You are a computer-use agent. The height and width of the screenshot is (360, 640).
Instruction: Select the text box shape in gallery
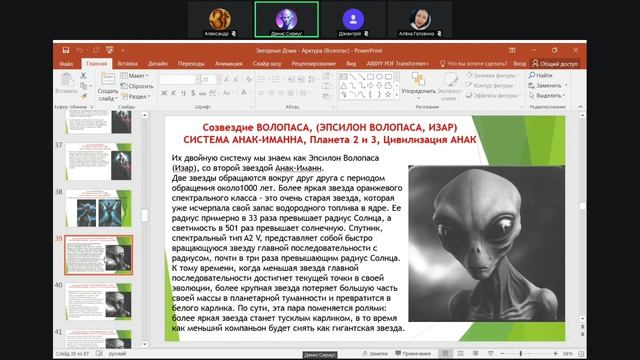pyautogui.click(x=343, y=76)
